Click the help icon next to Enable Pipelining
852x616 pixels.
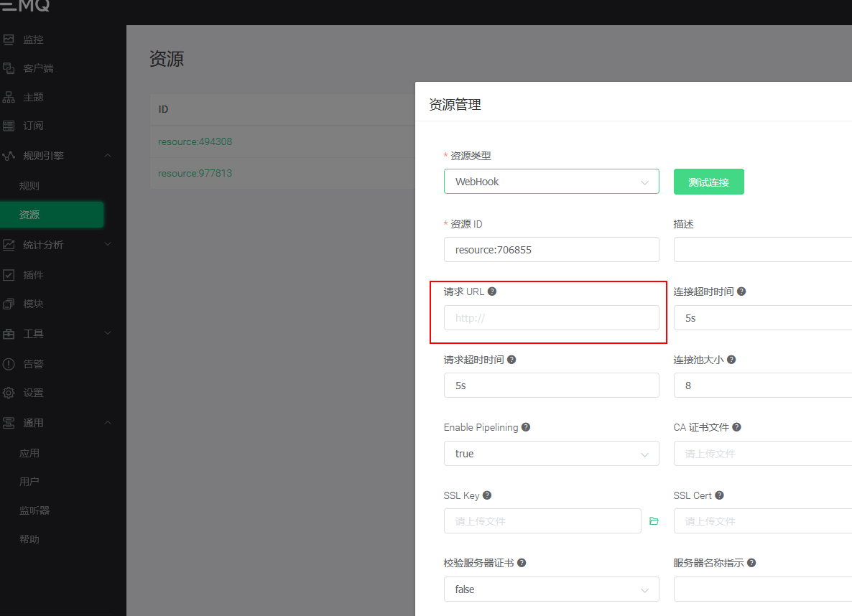(x=526, y=427)
